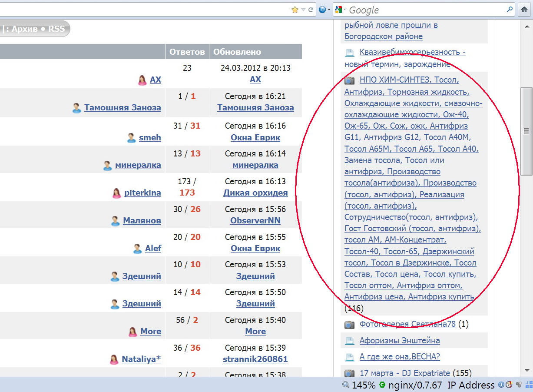Click the nginx/0.7.67 status bar text
Viewport: 533px width, 392px height.
(x=415, y=385)
